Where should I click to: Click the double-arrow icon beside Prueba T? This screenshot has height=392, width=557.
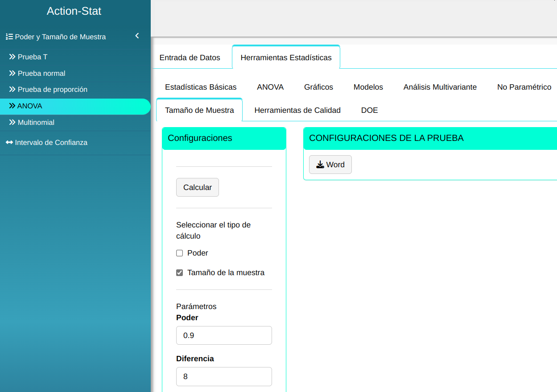(12, 57)
